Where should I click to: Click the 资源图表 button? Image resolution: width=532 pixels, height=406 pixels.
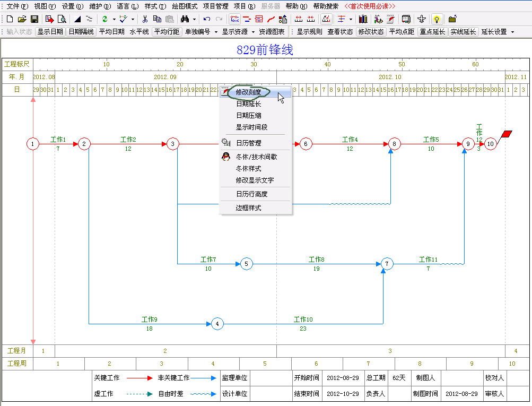272,31
